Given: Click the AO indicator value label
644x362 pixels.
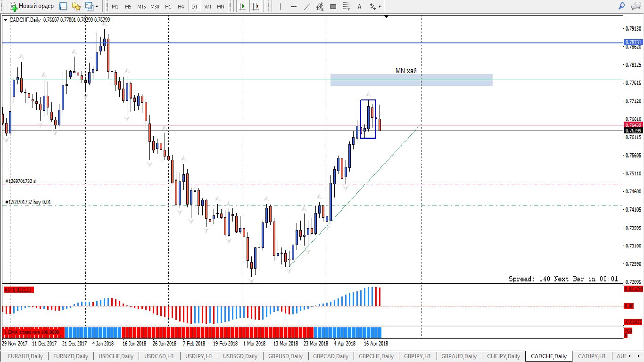Looking at the screenshot, I should (19, 289).
